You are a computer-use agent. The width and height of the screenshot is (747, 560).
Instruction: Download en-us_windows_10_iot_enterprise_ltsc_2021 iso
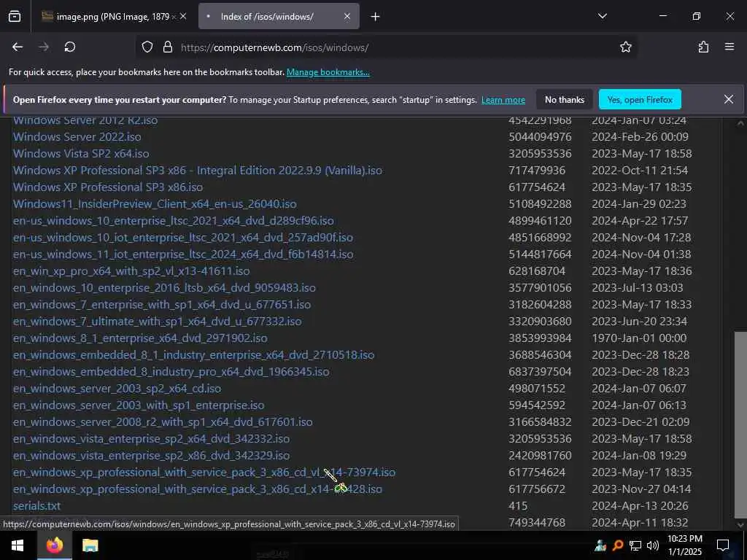pyautogui.click(x=183, y=238)
